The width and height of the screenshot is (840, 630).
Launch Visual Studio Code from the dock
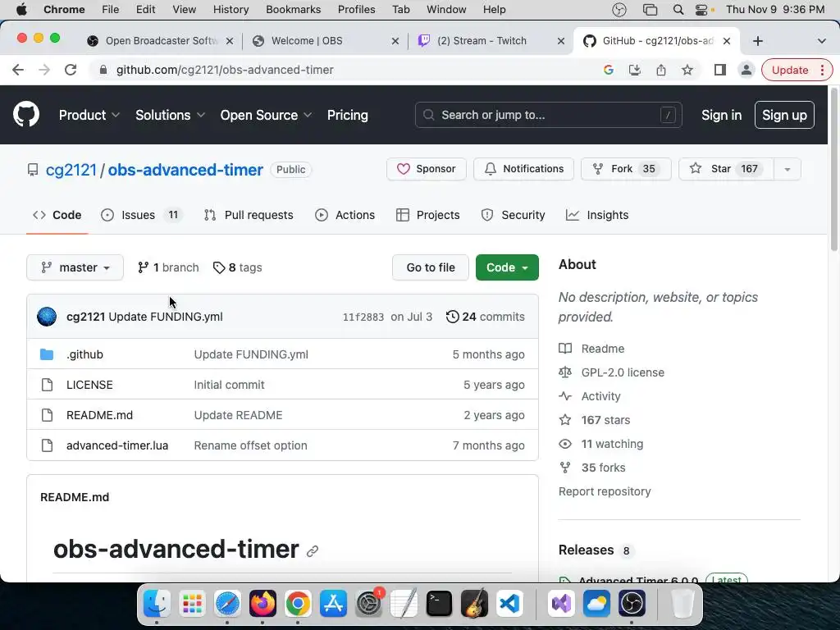point(509,604)
